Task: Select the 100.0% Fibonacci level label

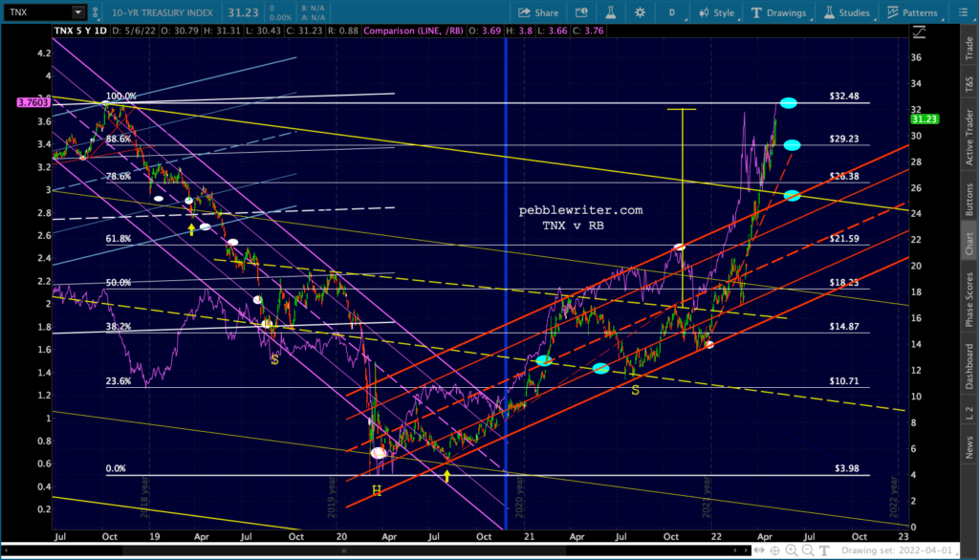Action: click(120, 97)
